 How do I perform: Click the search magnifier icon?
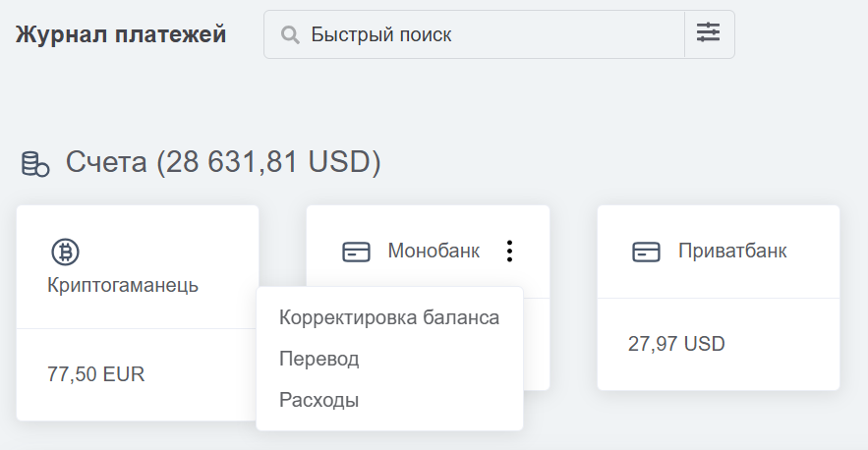(290, 35)
